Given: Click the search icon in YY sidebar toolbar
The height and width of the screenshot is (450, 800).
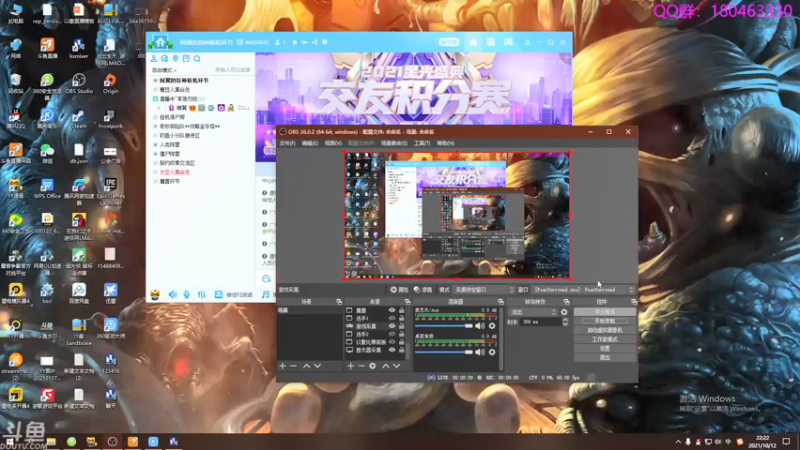Looking at the screenshot, I should (x=197, y=59).
